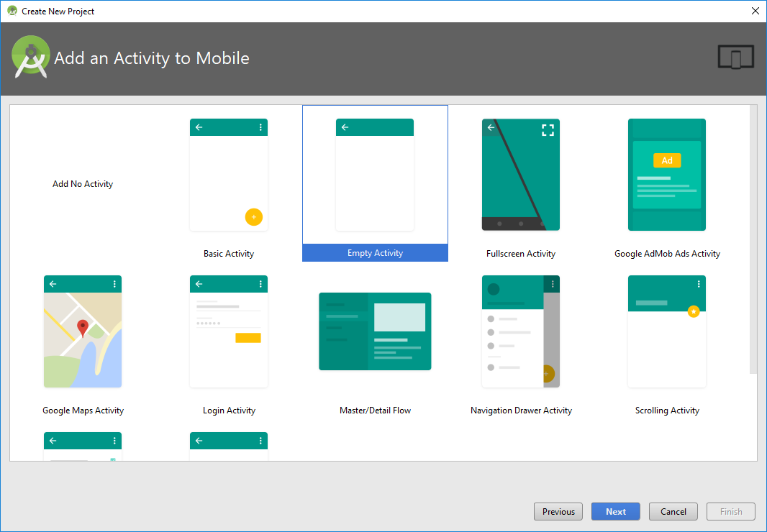Pick the Navigation Drawer Activity thumbnail
This screenshot has height=532, width=767.
520,331
